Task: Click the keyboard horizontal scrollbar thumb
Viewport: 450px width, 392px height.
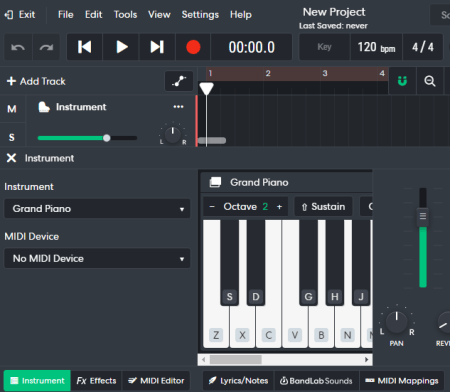Action: (236, 359)
